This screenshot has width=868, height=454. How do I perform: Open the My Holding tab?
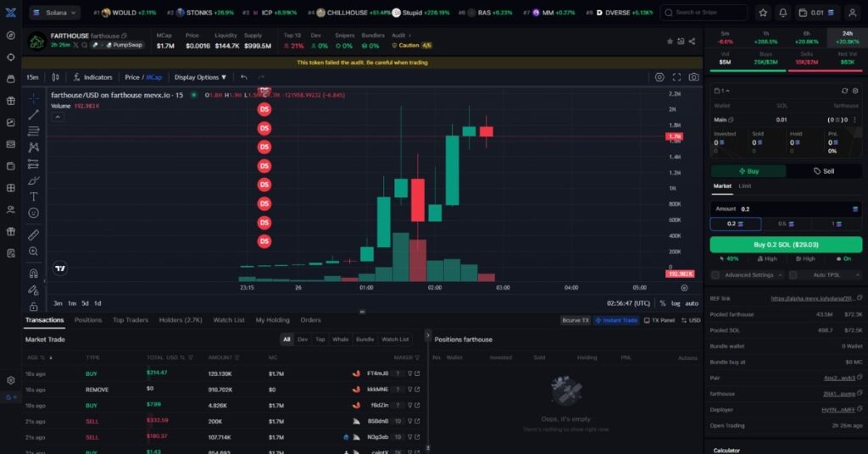272,320
